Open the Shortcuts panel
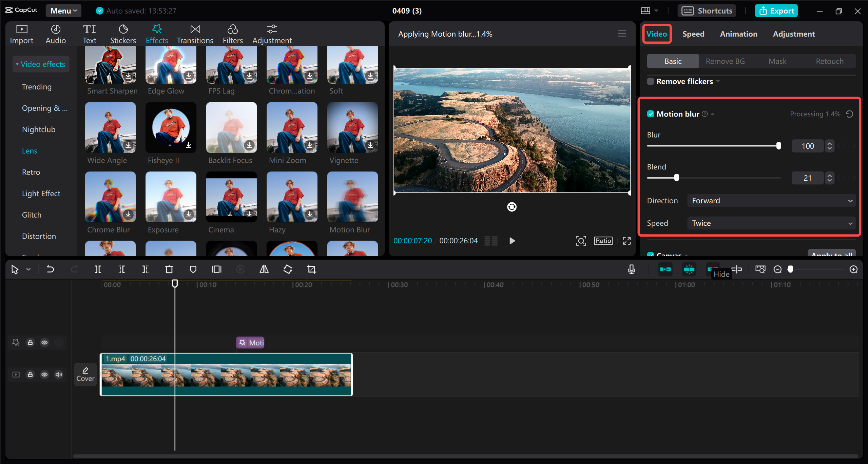This screenshot has width=868, height=464. [706, 11]
